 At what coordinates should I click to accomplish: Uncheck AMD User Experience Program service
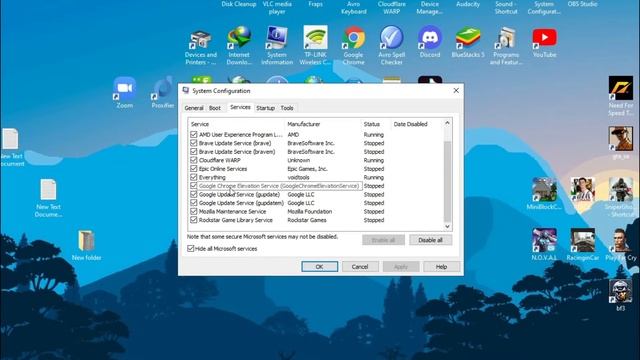(193, 134)
